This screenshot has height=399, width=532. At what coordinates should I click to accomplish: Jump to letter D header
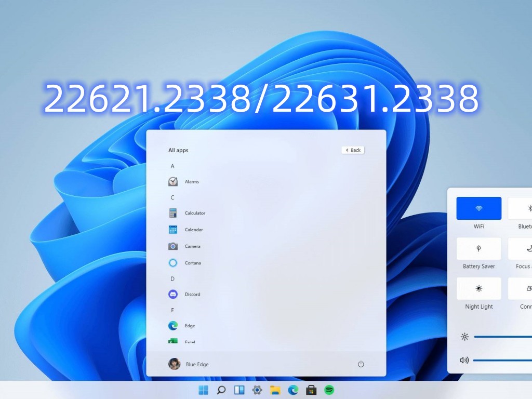[172, 279]
